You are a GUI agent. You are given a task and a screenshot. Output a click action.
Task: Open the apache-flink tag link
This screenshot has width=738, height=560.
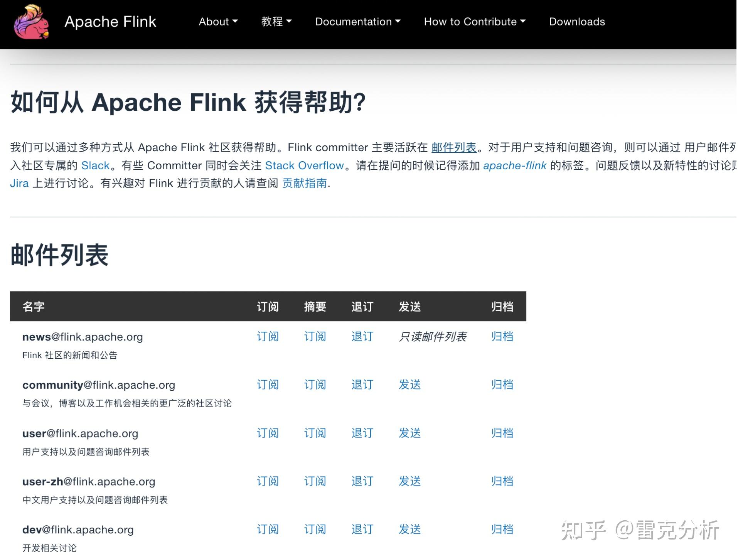pyautogui.click(x=515, y=165)
